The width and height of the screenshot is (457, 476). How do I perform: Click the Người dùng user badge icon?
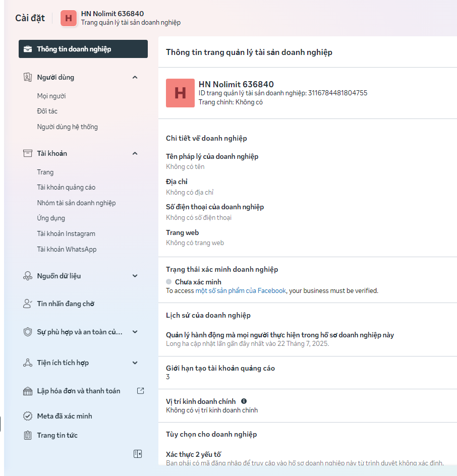point(28,77)
